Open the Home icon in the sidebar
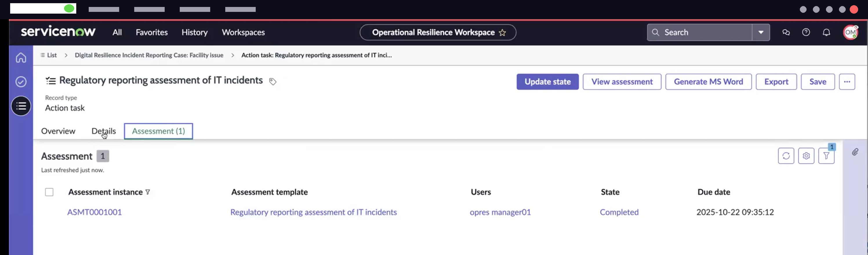The height and width of the screenshot is (255, 868). pos(21,58)
